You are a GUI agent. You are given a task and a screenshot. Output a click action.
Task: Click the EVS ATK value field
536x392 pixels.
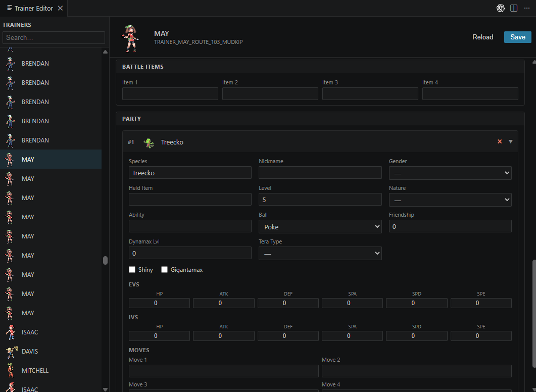[x=224, y=303]
